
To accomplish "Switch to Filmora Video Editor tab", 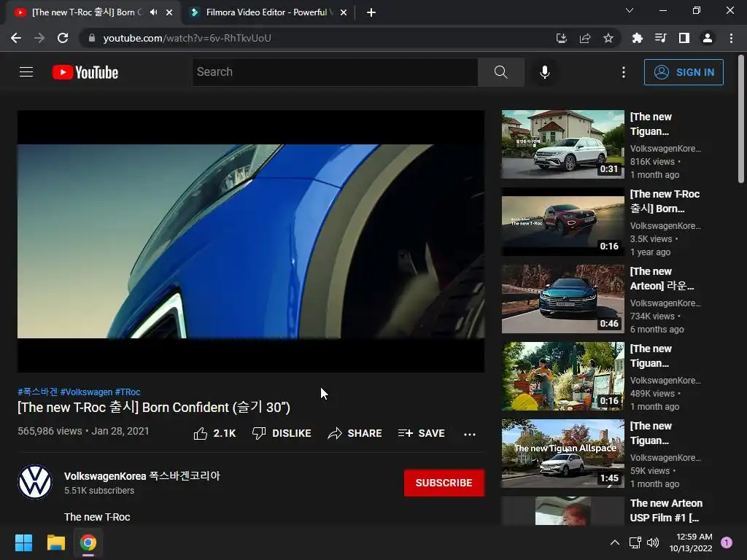I will (x=269, y=12).
